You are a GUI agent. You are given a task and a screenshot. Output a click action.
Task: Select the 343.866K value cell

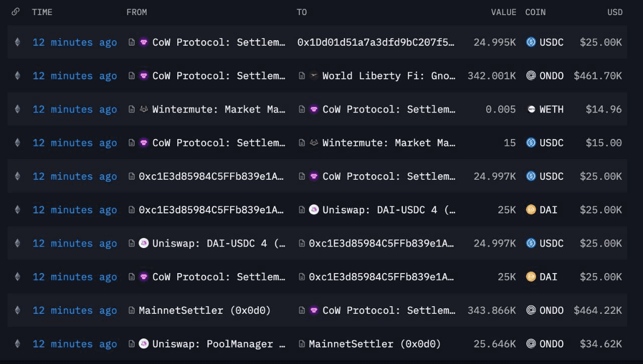point(492,310)
